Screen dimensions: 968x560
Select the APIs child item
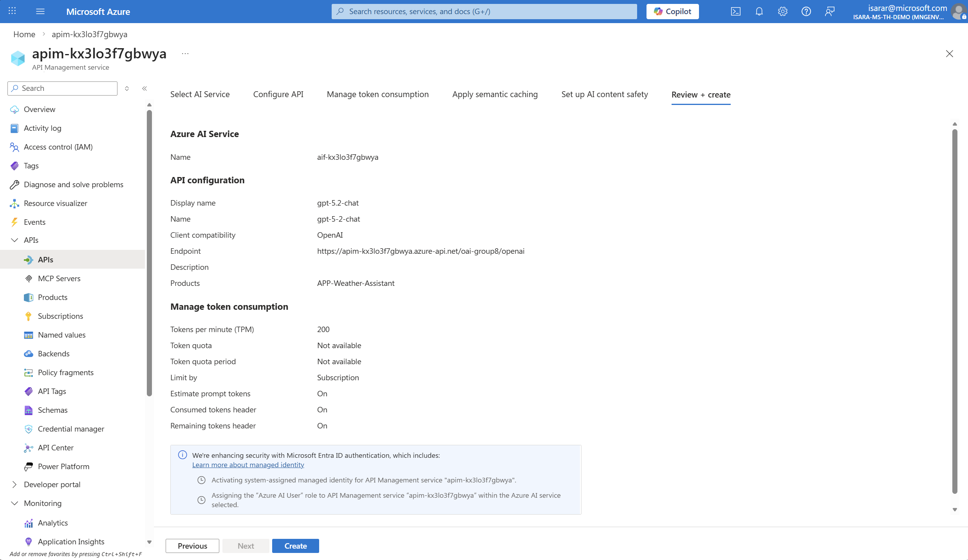tap(72, 260)
